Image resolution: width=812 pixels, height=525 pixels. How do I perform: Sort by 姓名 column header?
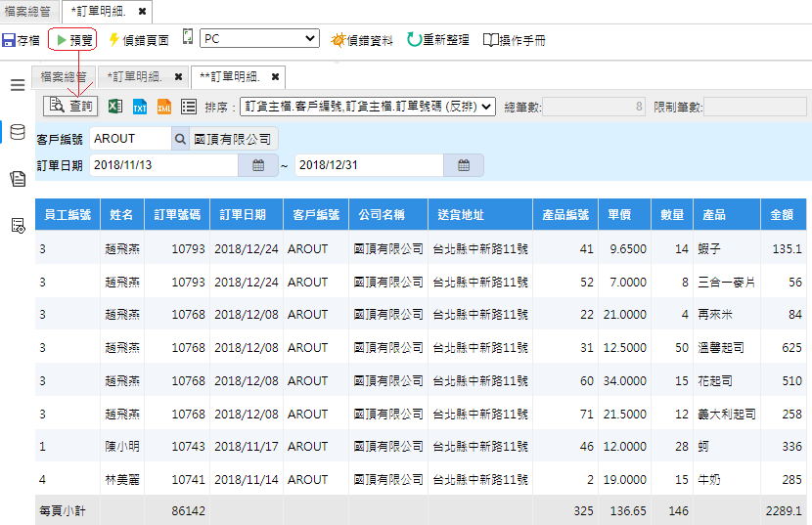click(x=121, y=214)
